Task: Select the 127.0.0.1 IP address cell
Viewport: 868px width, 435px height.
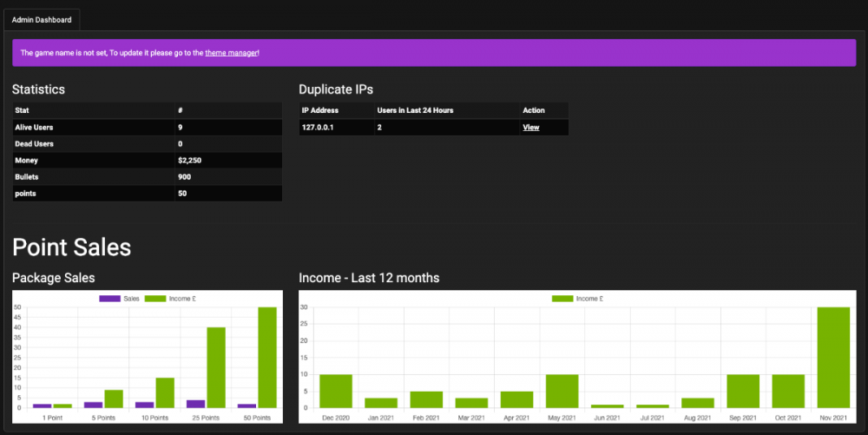Action: pos(318,128)
